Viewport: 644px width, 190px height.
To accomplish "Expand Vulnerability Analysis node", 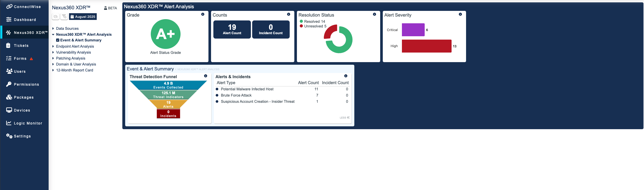I will click(53, 52).
